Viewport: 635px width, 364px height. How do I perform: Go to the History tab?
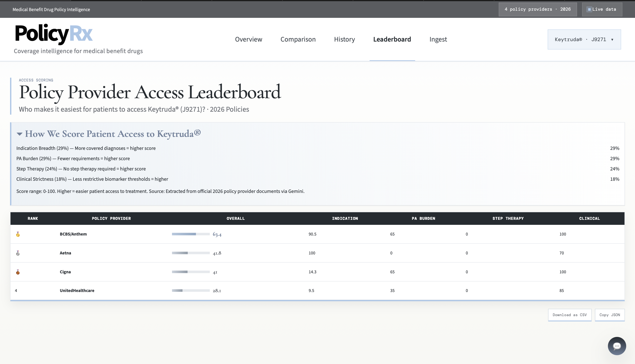tap(344, 39)
